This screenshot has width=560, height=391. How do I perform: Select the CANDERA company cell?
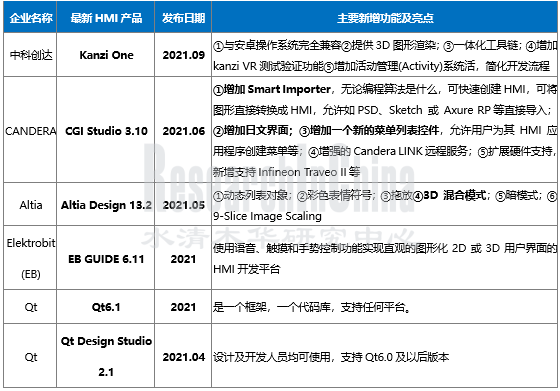click(x=30, y=131)
